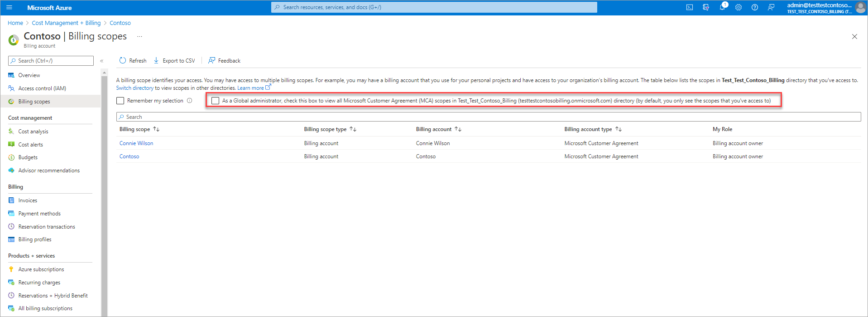This screenshot has height=317, width=868.
Task: Collapse the left sidebar menu
Action: 102,61
